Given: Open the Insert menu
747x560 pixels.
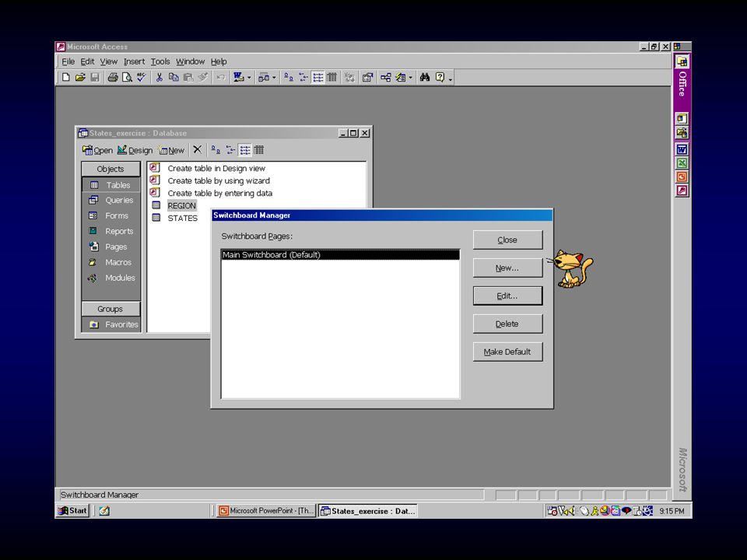Looking at the screenshot, I should pos(135,61).
